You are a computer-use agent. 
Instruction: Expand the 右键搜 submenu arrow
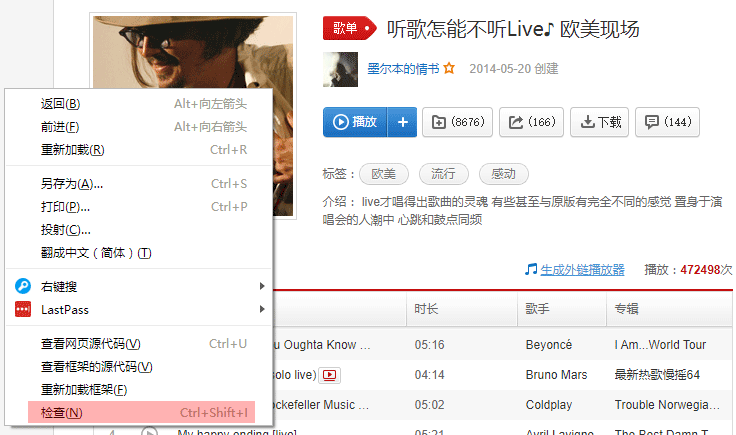click(262, 286)
